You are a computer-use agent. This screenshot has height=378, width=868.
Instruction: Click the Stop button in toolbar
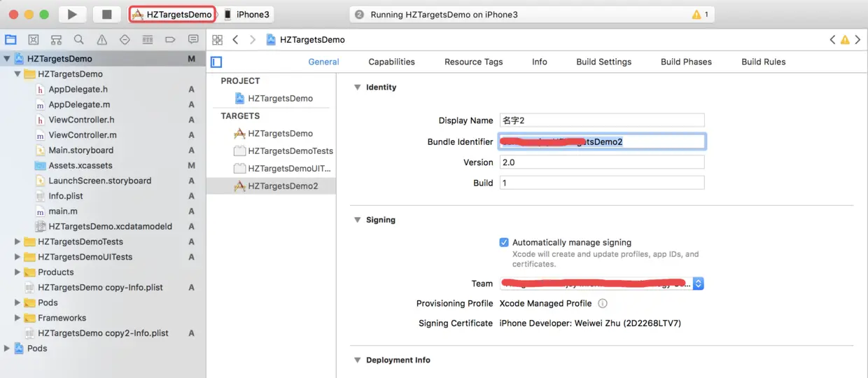(106, 14)
